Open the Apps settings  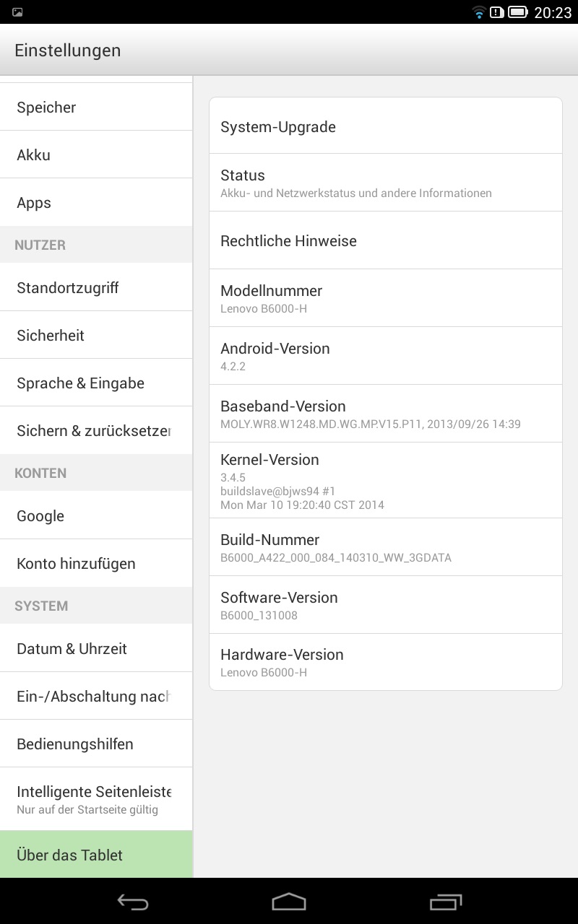point(96,202)
